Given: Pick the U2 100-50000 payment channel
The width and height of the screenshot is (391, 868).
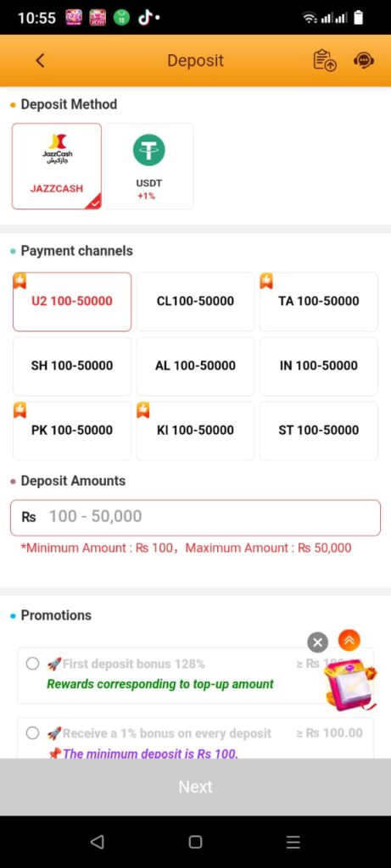Looking at the screenshot, I should pyautogui.click(x=72, y=302).
